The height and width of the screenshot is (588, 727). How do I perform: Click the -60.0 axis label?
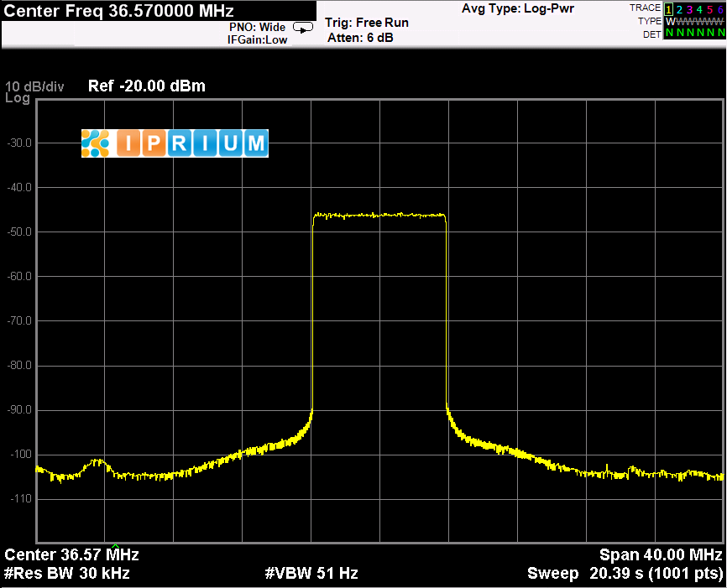[19, 276]
